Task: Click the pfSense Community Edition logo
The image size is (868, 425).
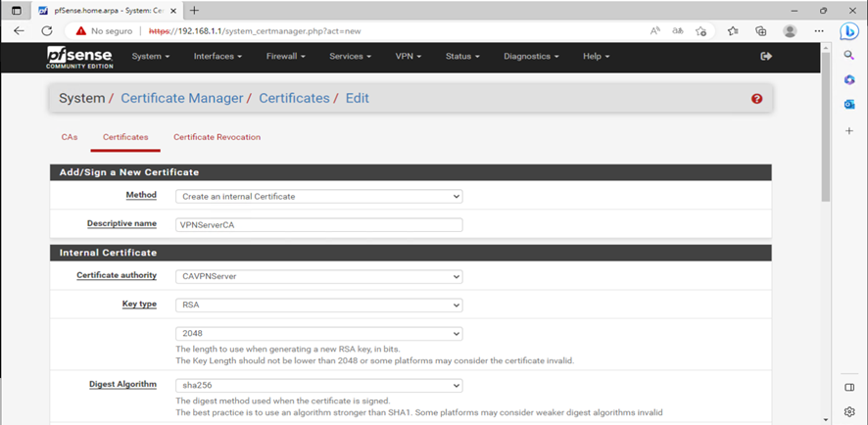Action: pyautogui.click(x=79, y=57)
